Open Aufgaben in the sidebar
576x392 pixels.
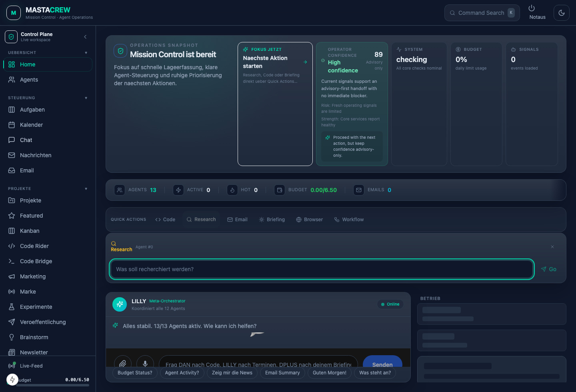tap(48, 110)
